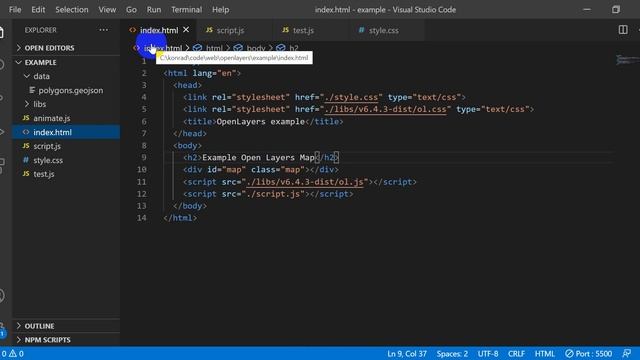Expand the Open Editors section
Viewport: 640px width, 360px height.
pos(66,48)
